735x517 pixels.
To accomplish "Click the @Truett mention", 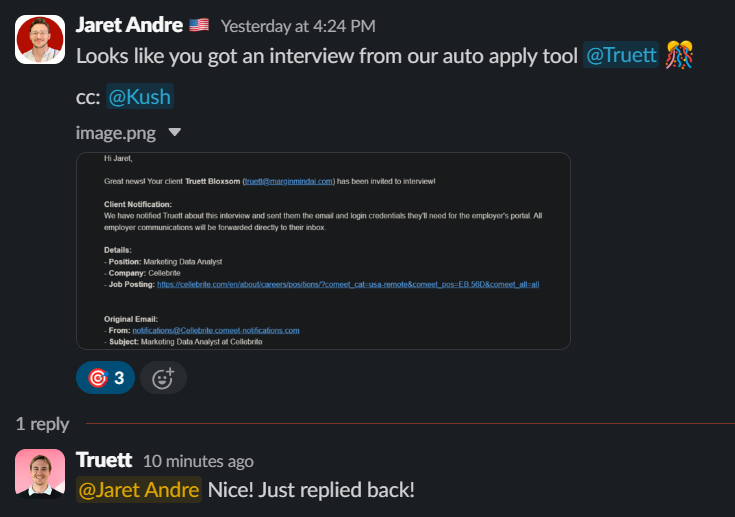I will [621, 55].
